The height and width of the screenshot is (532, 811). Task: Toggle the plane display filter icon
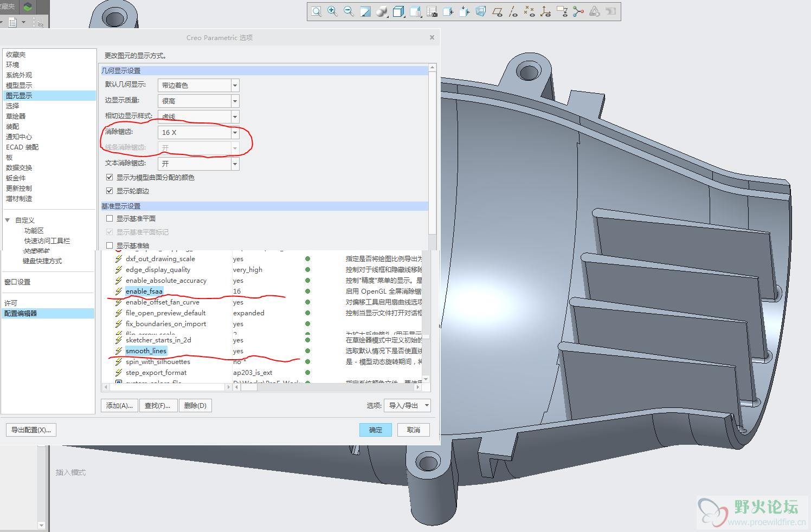coord(497,11)
